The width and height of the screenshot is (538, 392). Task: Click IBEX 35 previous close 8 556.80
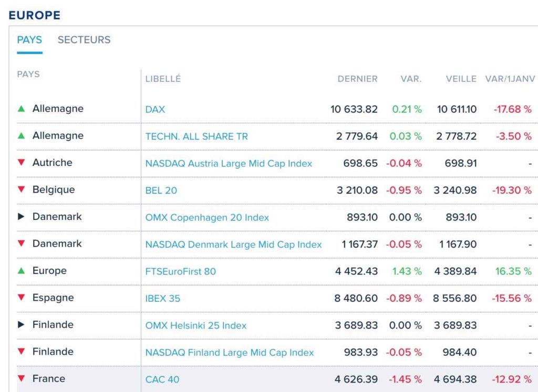point(454,299)
